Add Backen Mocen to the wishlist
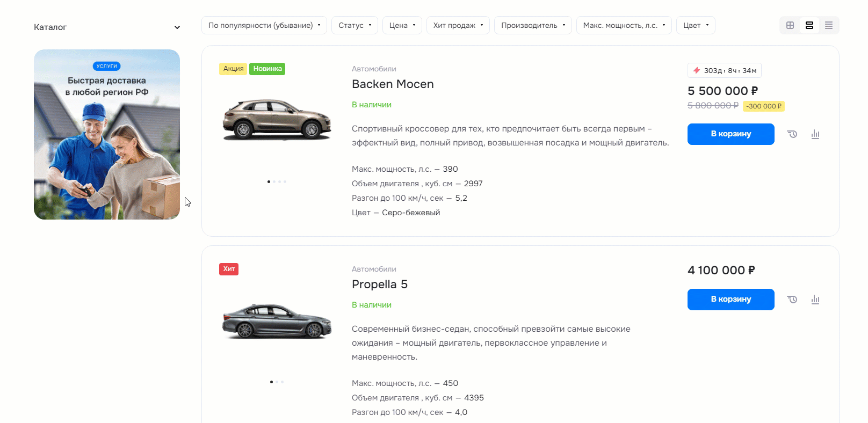 pos(792,134)
